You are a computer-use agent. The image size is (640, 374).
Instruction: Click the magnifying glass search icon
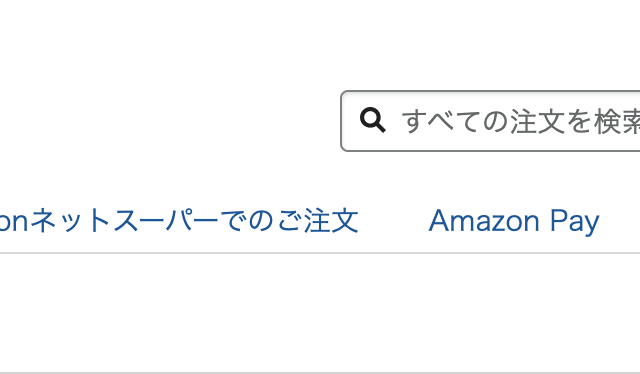372,120
